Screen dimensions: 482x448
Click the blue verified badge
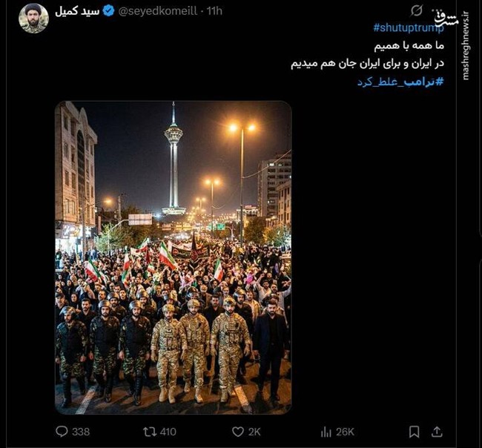coord(108,11)
